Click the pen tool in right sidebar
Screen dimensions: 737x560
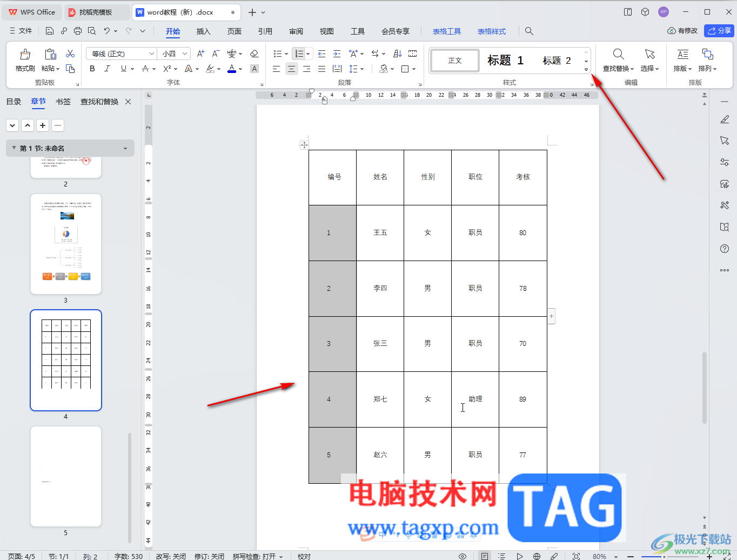click(725, 119)
